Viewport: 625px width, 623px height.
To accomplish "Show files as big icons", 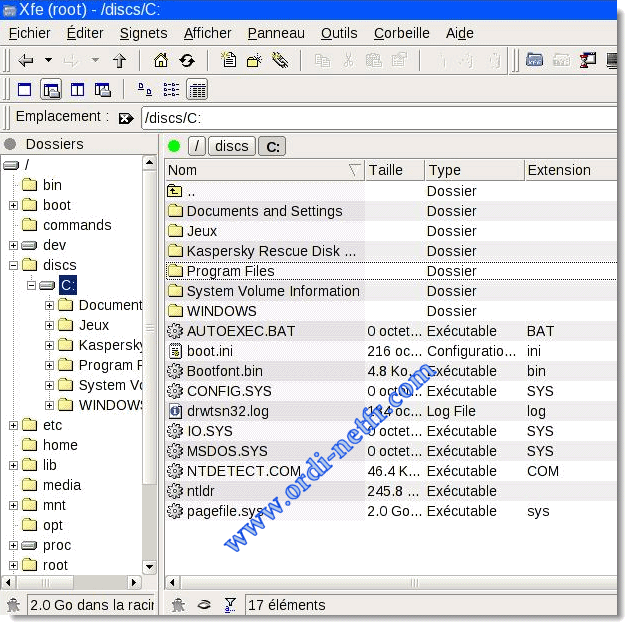I will point(145,90).
